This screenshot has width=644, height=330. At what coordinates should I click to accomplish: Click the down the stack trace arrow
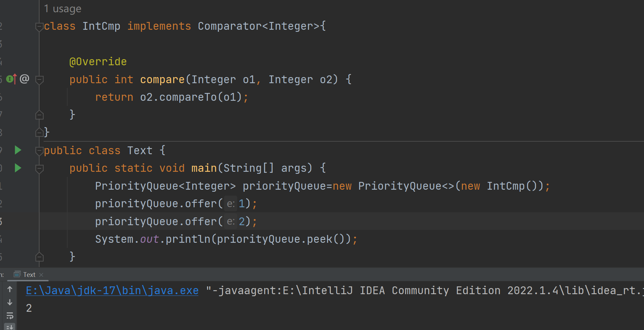10,302
